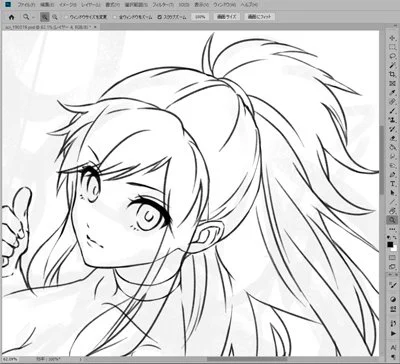400x364 pixels.
Task: Select the Eraser tool
Action: [x=393, y=138]
